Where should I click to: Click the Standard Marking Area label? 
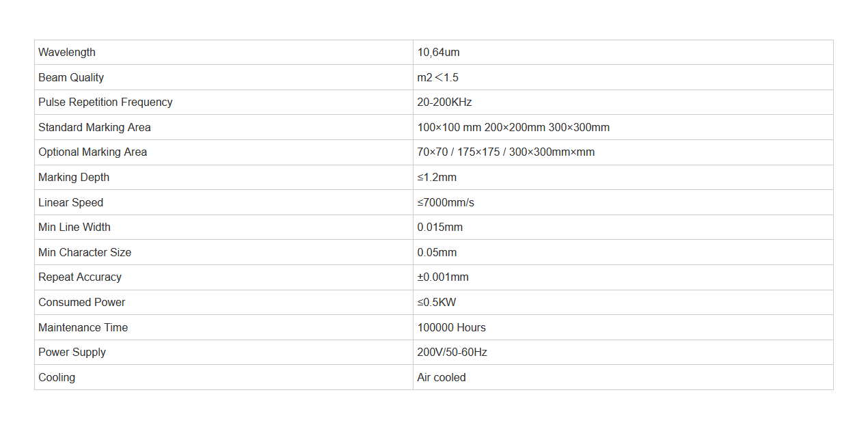click(x=94, y=128)
